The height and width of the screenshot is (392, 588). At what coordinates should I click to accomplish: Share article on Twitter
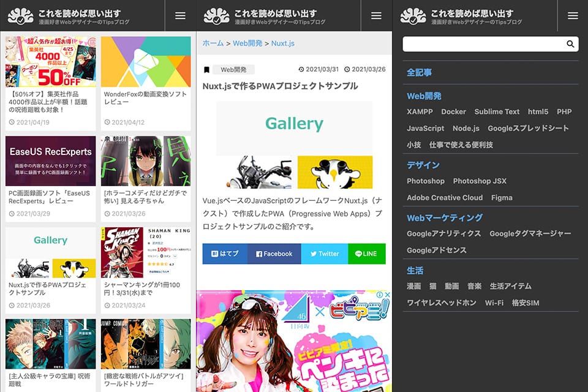325,254
